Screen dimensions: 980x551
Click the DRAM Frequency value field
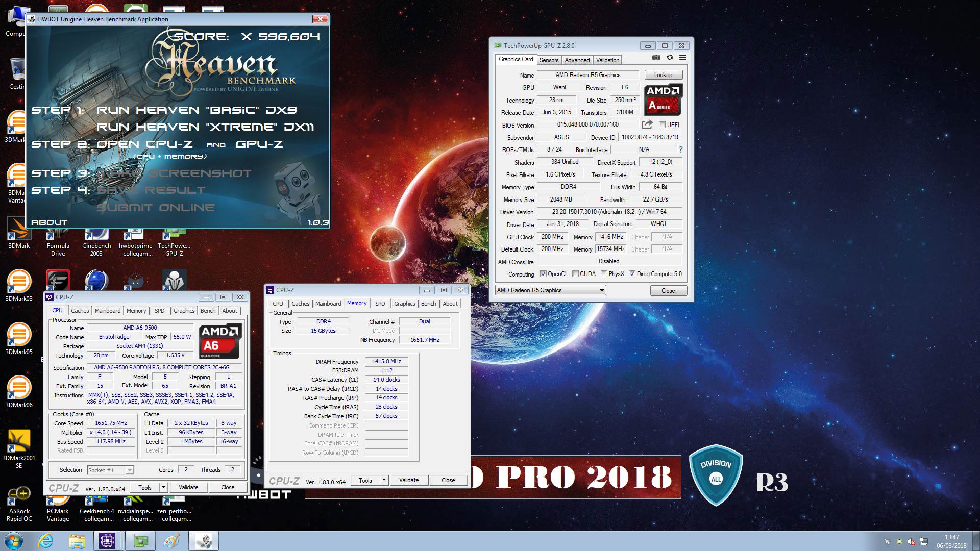tap(386, 361)
